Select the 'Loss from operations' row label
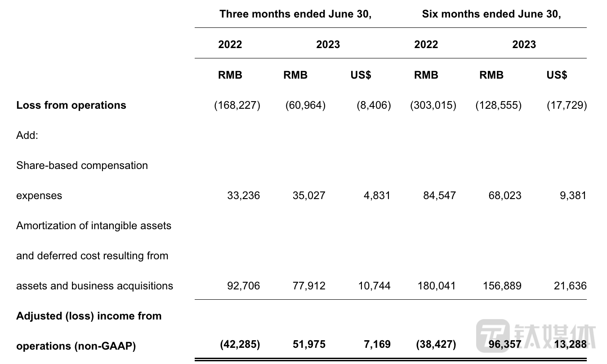The height and width of the screenshot is (364, 607). pos(71,105)
